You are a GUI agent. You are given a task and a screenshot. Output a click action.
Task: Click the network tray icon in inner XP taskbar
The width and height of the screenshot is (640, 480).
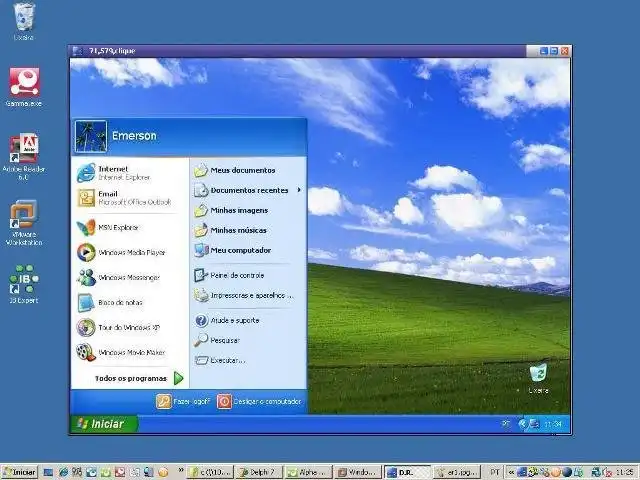coord(533,424)
